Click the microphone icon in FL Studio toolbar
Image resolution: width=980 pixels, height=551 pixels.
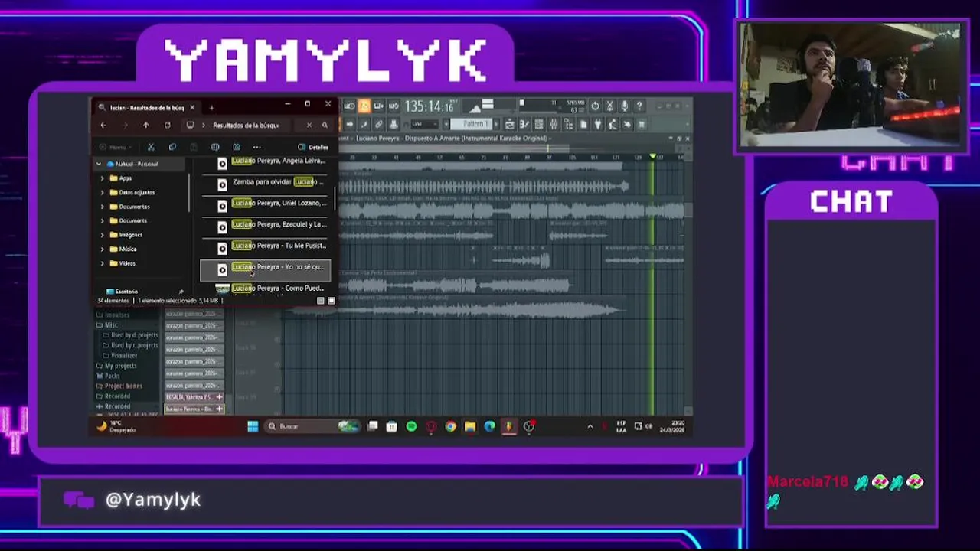tap(624, 106)
